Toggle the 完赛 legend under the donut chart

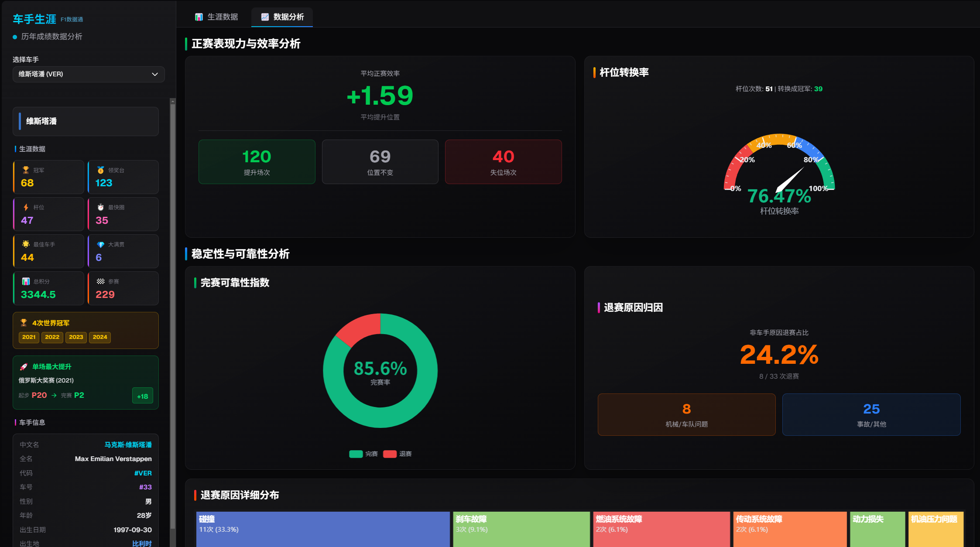click(363, 454)
